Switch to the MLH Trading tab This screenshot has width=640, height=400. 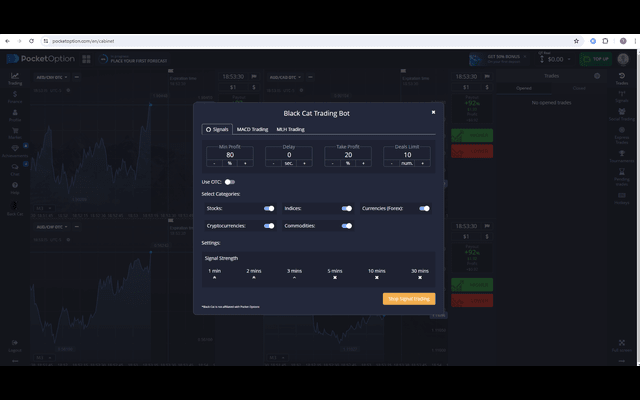[291, 129]
